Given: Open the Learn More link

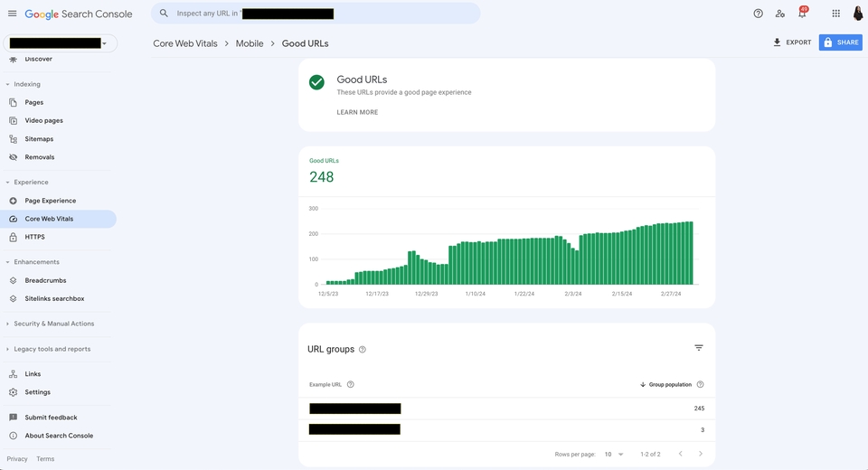Looking at the screenshot, I should (x=357, y=112).
